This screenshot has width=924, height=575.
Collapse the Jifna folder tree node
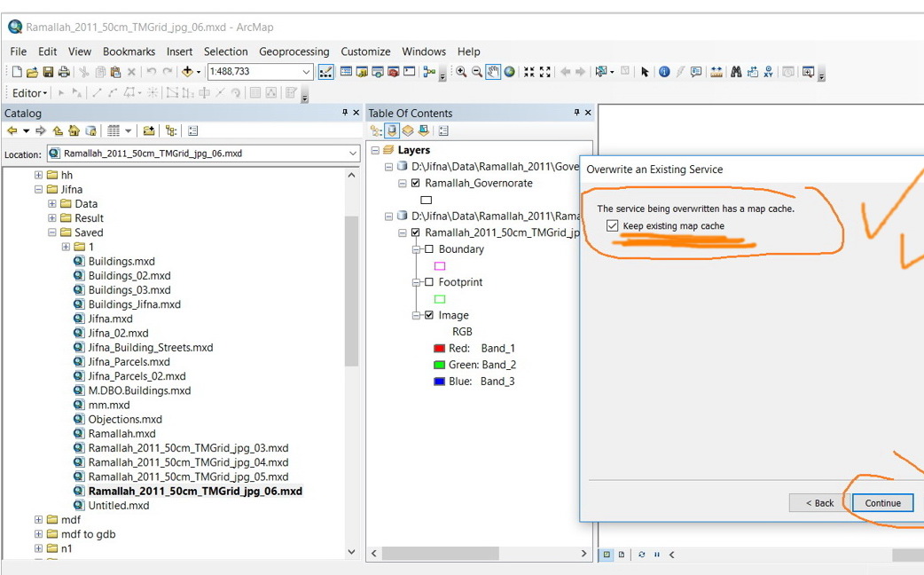(38, 189)
